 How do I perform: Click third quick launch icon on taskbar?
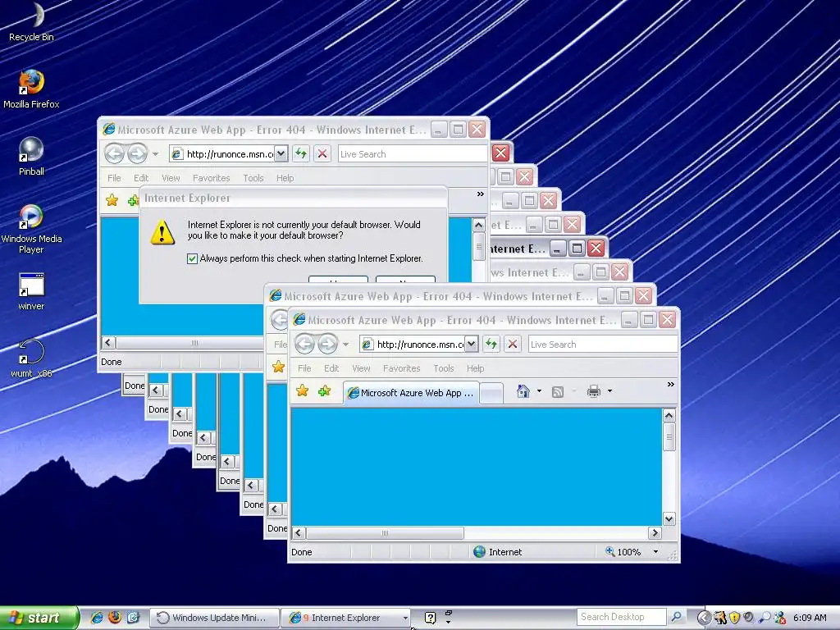[133, 618]
